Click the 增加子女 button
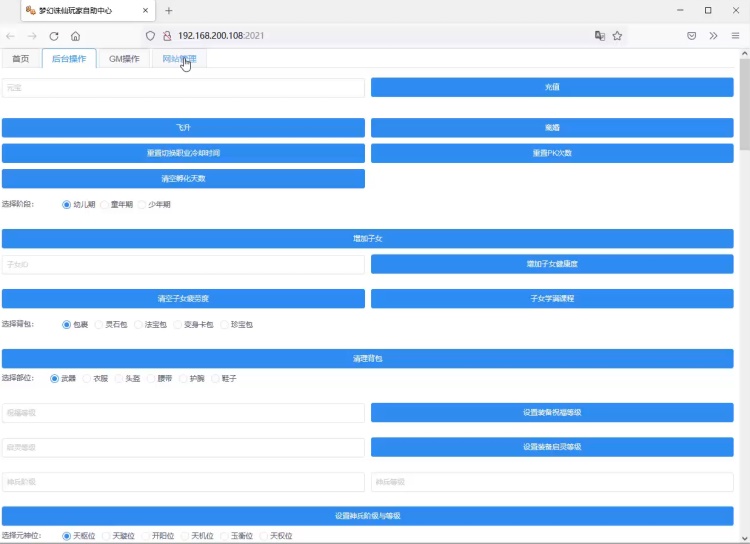750x544 pixels. (367, 239)
